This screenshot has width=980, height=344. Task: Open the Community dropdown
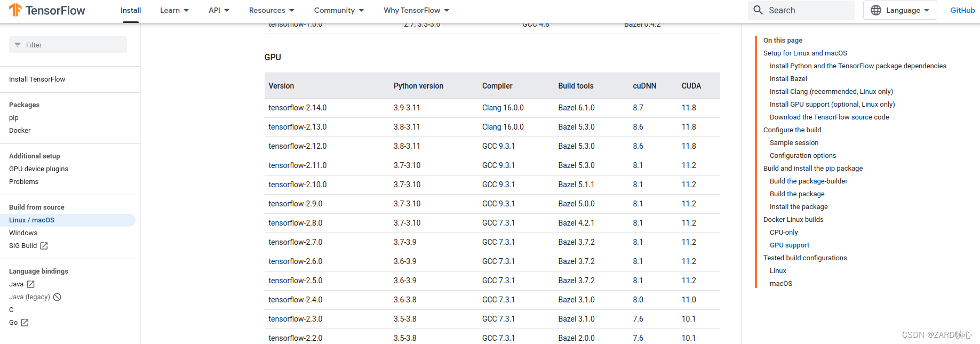339,10
